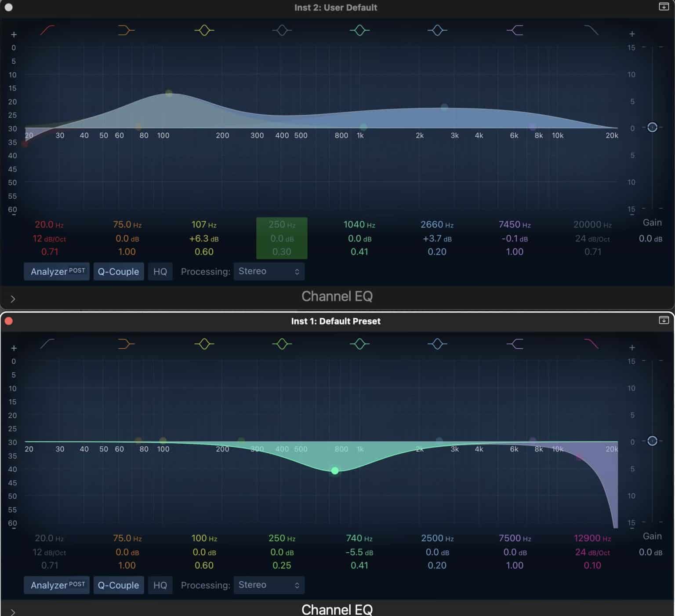675x616 pixels.
Task: Click Q-Couple in the lower Channel EQ
Action: coord(118,585)
